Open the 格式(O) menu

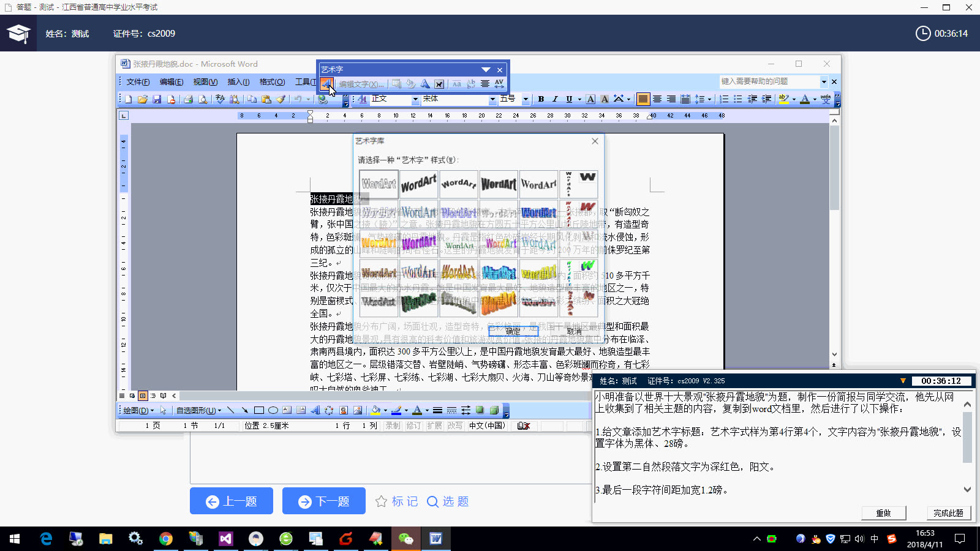tap(271, 81)
